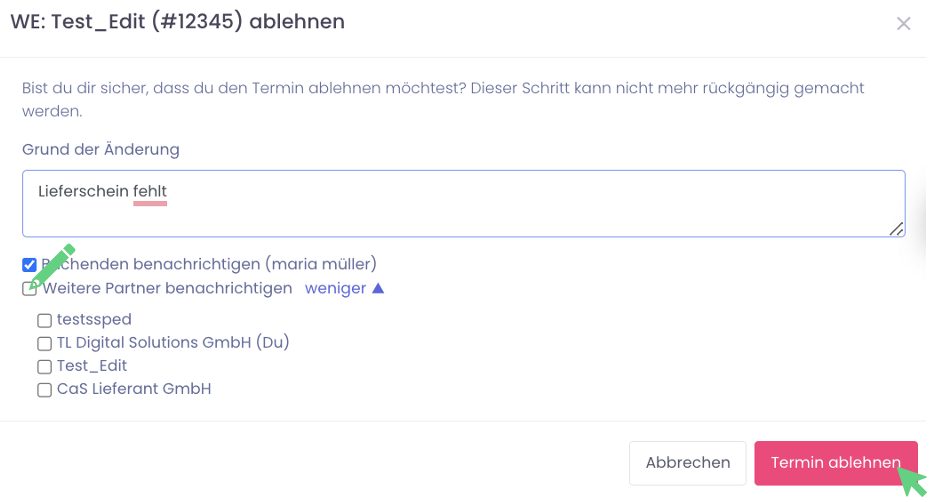This screenshot has width=930, height=502.
Task: Uncheck the Buchenden benachrichtigen checkbox
Action: coord(29,265)
